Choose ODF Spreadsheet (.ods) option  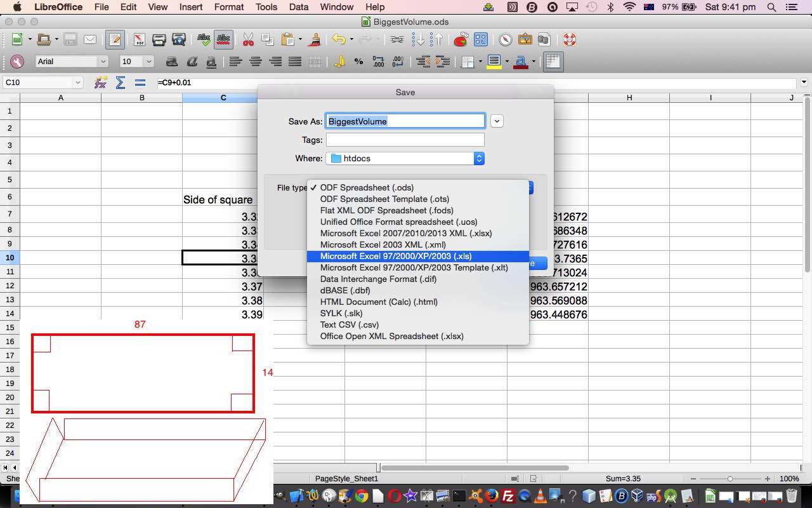coord(417,188)
